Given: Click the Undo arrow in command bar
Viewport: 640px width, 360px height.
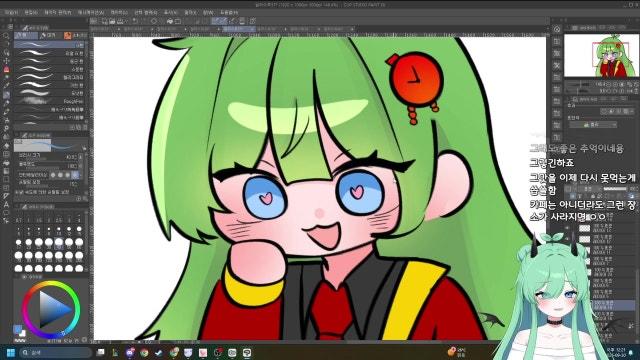Looking at the screenshot, I should [135, 21].
